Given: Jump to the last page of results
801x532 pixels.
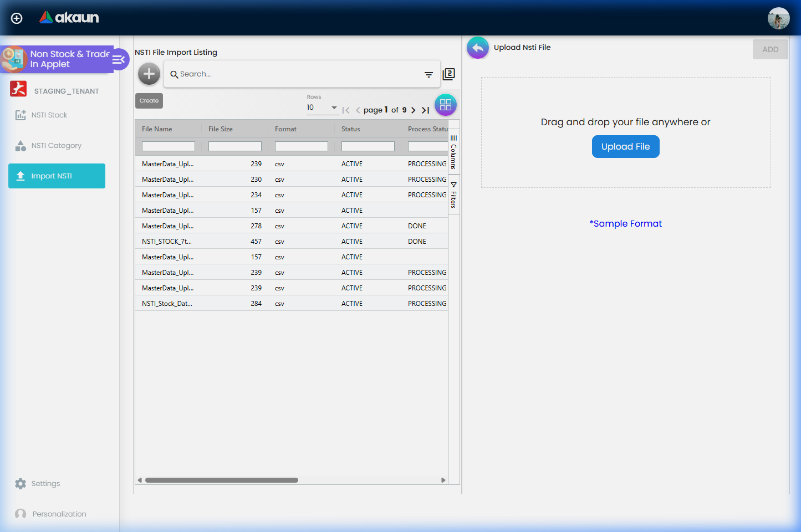Looking at the screenshot, I should [425, 110].
